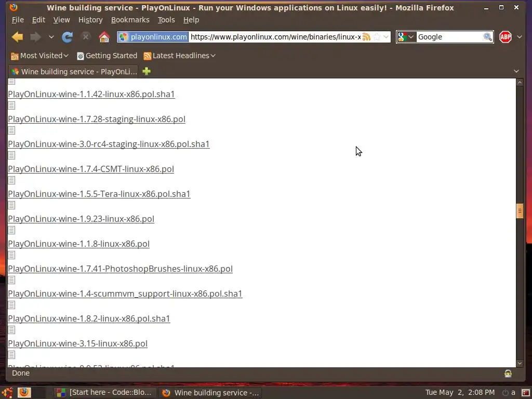532x399 pixels.
Task: Click file icon above PhotoshopBrushes link
Action: [11, 255]
